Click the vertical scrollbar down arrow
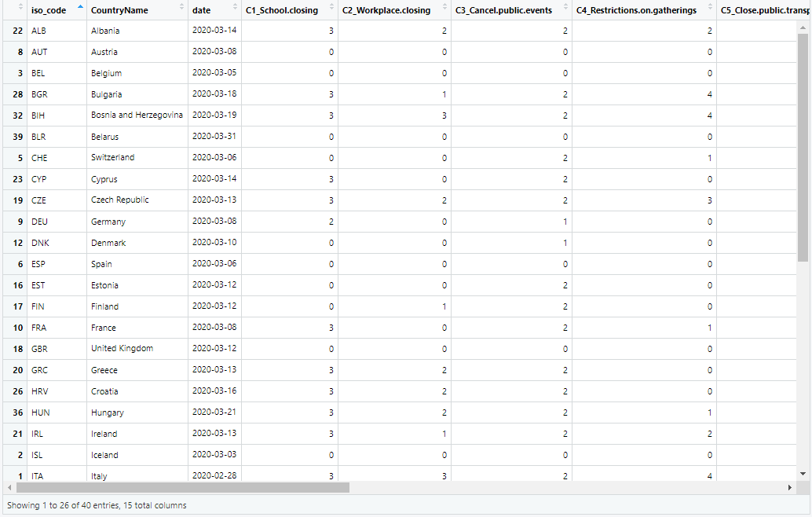 (803, 474)
